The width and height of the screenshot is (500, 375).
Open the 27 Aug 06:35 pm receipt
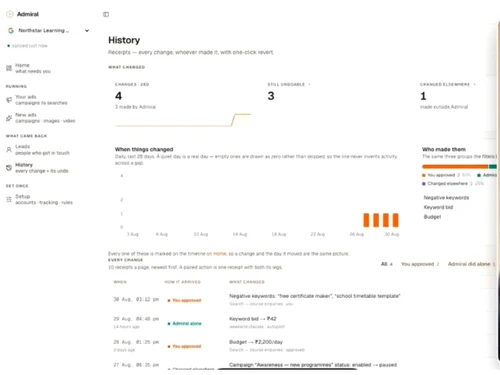[136, 365]
